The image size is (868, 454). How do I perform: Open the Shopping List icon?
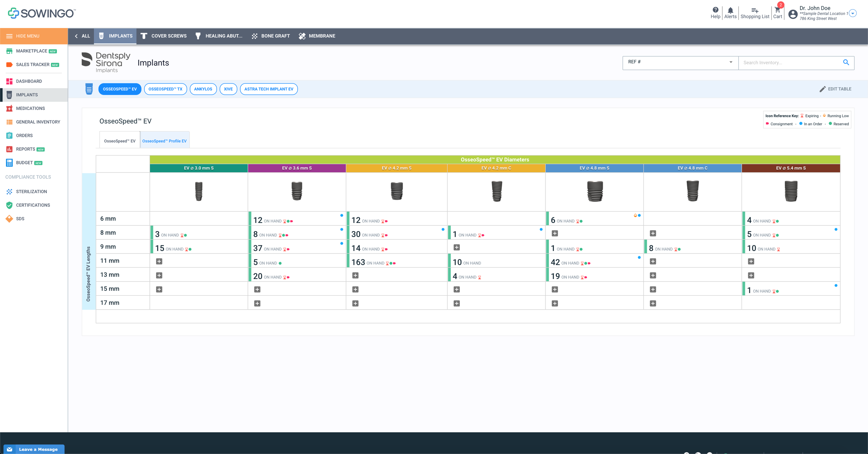point(755,13)
